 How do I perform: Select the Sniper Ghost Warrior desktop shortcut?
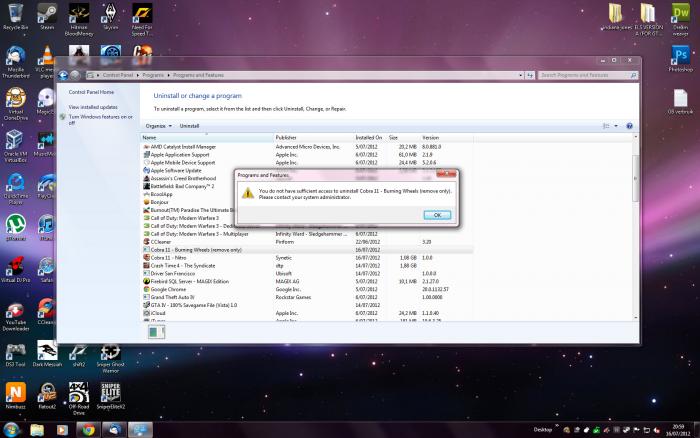(110, 358)
